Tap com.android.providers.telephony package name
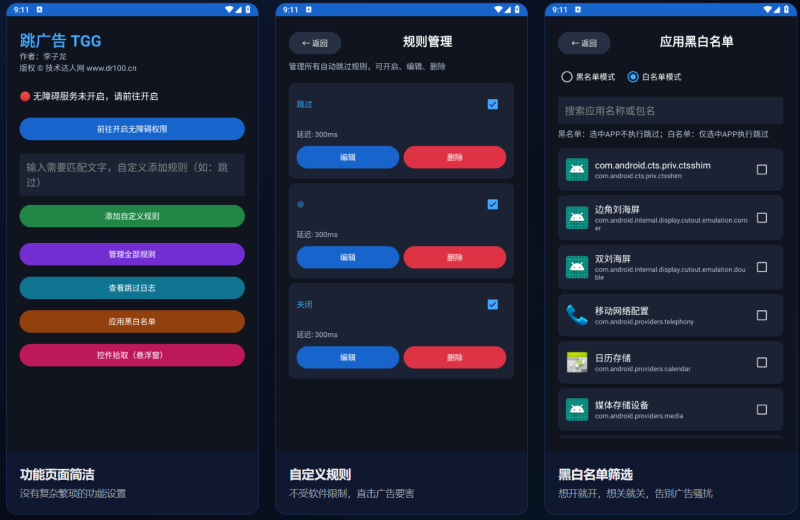The width and height of the screenshot is (800, 520). (644, 321)
